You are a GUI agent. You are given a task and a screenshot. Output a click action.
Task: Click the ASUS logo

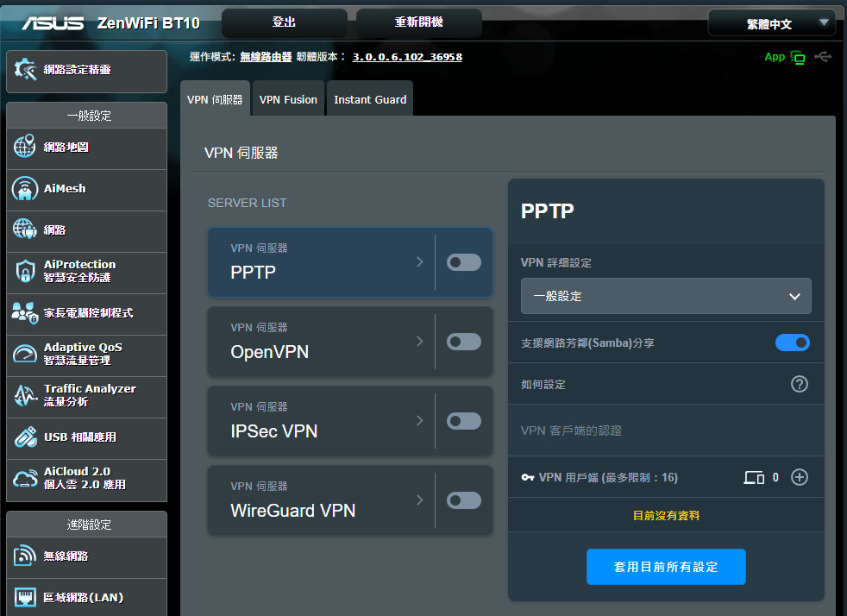coord(53,23)
